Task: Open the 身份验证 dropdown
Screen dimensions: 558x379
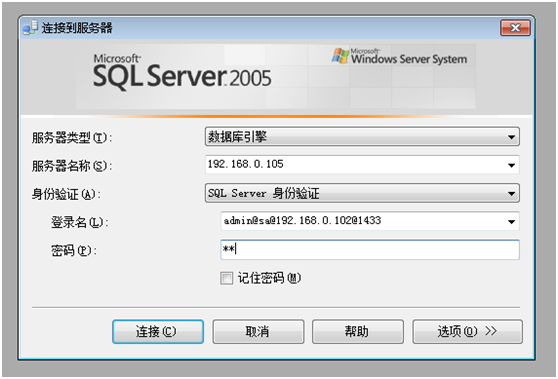Action: 362,193
